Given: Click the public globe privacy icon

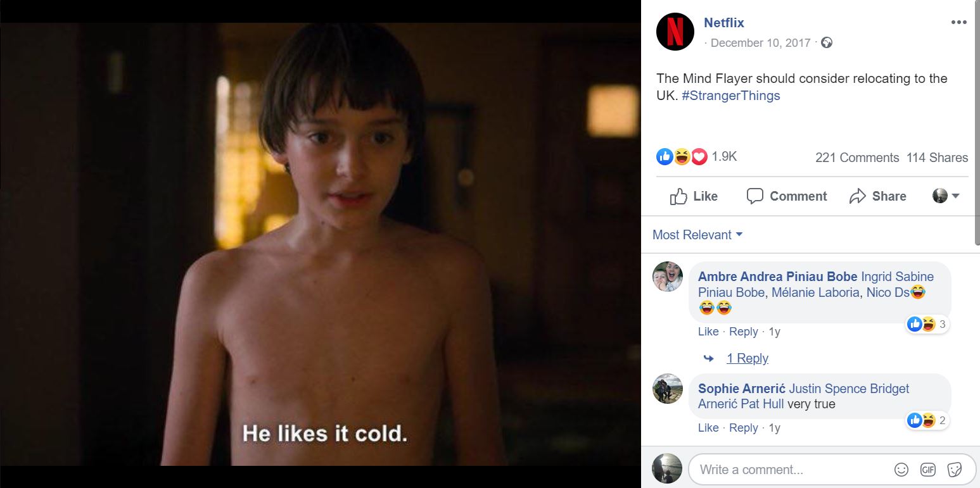Looking at the screenshot, I should pyautogui.click(x=826, y=42).
